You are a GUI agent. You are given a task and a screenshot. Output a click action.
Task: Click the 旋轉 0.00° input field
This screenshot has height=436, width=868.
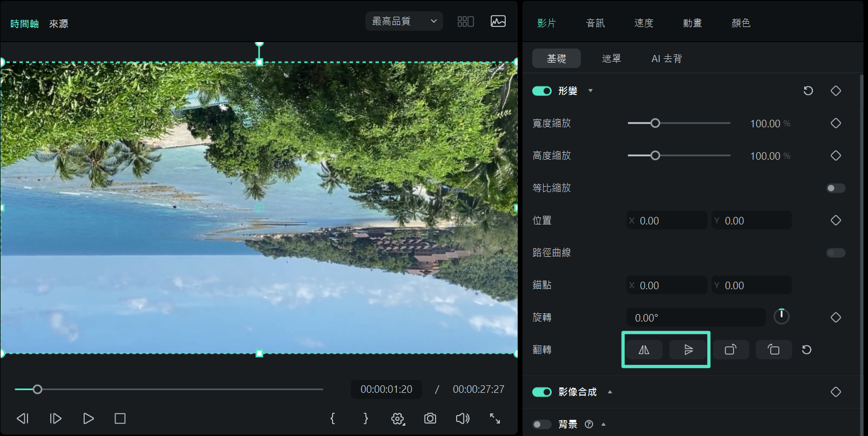point(696,317)
